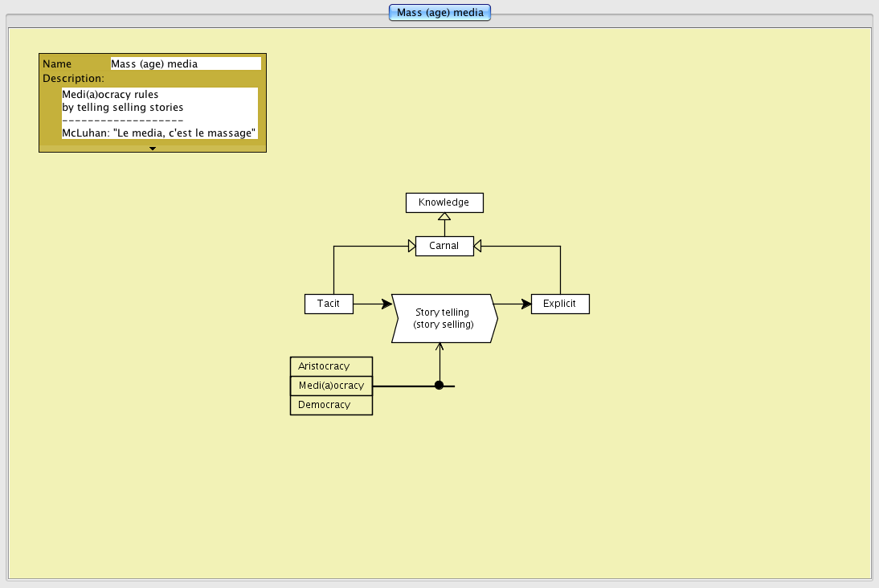Click the McLuhan quote line in description
Viewport: 879px width, 588px height.
(159, 133)
